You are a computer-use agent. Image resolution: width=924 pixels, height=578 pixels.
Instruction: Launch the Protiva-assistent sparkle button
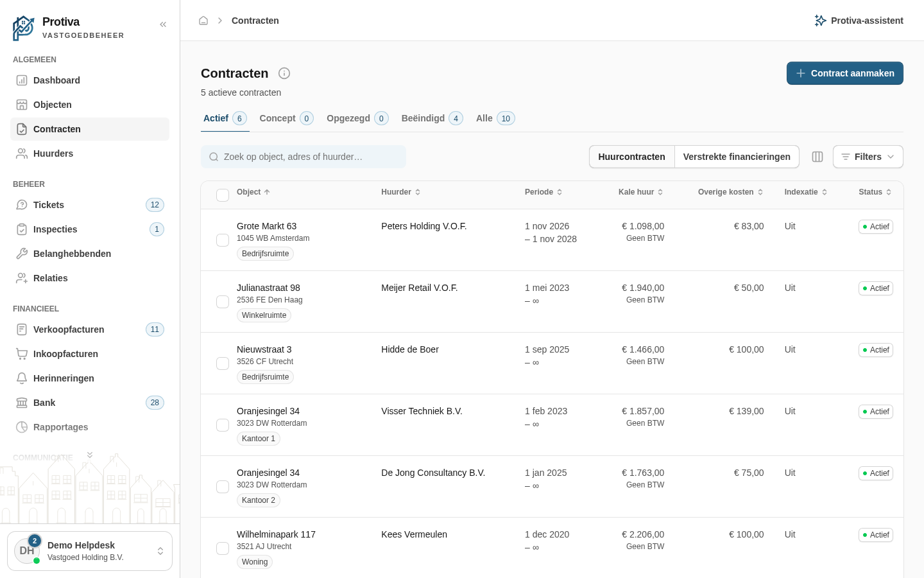859,21
